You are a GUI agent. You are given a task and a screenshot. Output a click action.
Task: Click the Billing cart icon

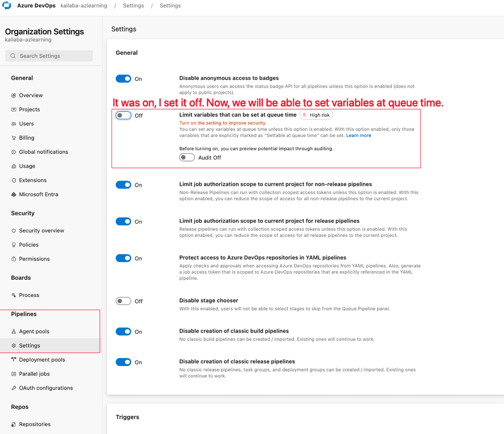13,138
